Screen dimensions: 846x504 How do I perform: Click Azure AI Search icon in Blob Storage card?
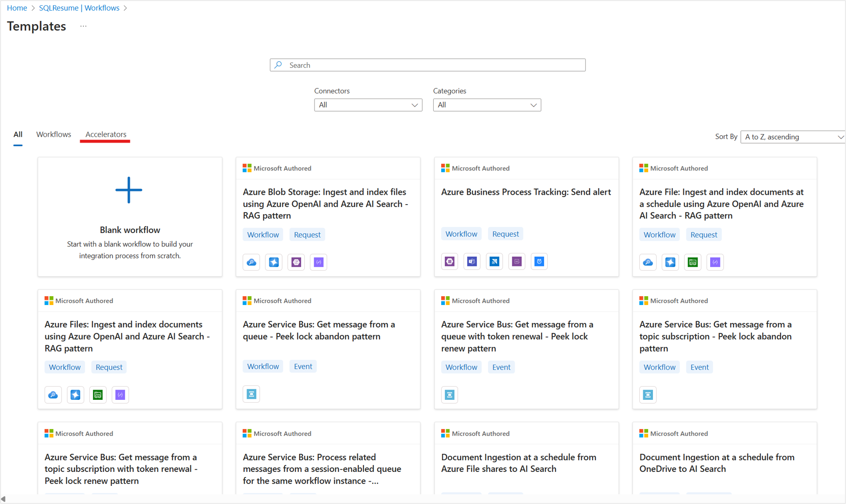(251, 262)
